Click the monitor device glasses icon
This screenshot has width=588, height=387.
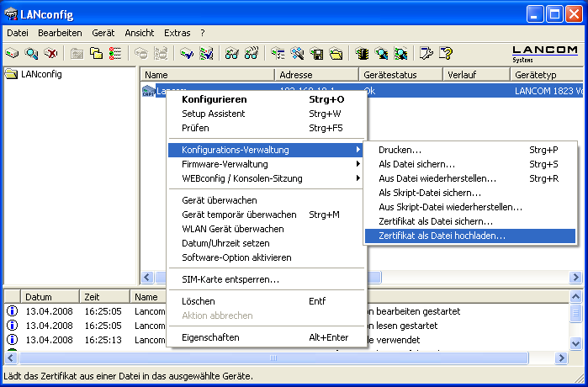(231, 53)
